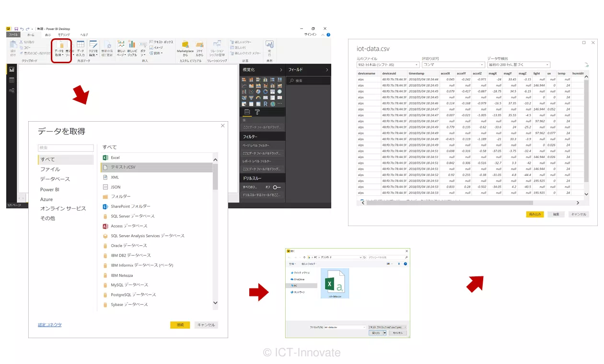
Task: Click the dropdown arrow beside Open (開く) button
Action: click(384, 332)
